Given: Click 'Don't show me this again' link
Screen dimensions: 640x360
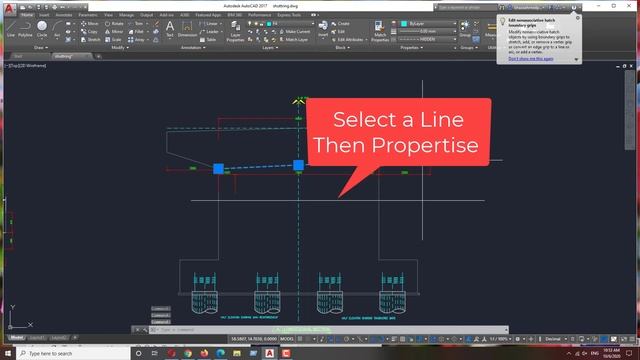Looking at the screenshot, I should pyautogui.click(x=531, y=59).
